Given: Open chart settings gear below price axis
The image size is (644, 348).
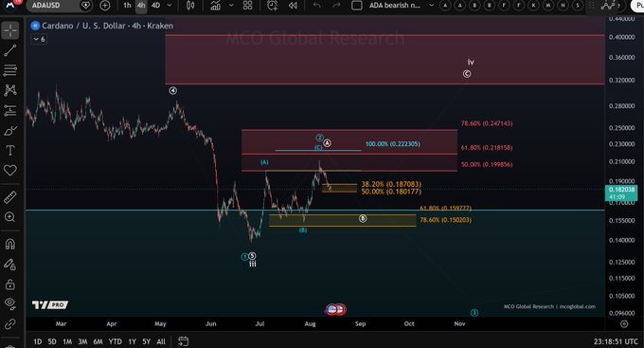Looking at the screenshot, I should point(624,323).
